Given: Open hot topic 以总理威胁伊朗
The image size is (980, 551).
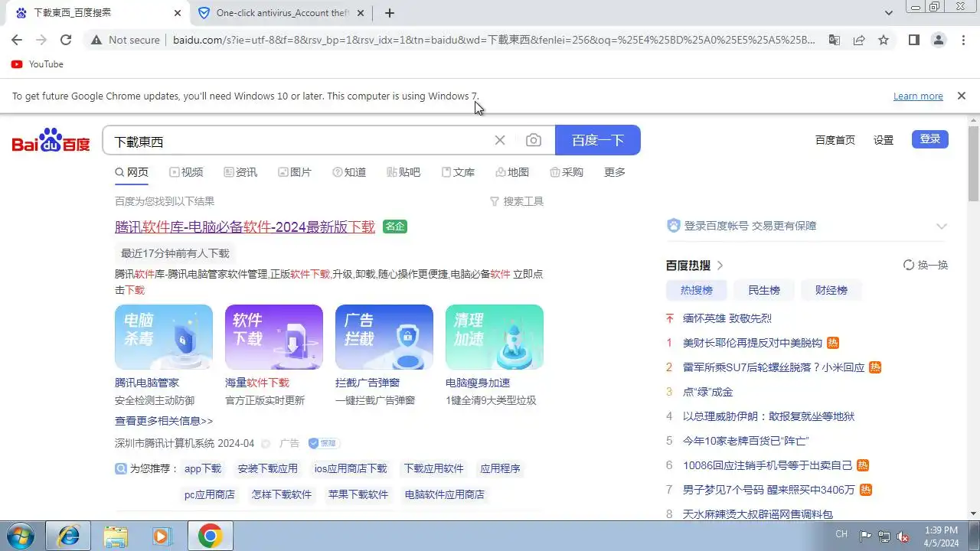Looking at the screenshot, I should pyautogui.click(x=769, y=416).
